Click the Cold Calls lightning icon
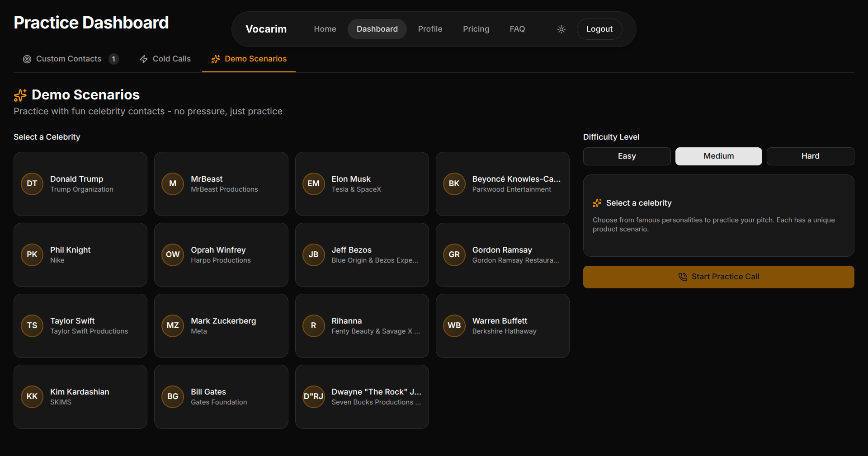868x456 pixels. tap(144, 59)
